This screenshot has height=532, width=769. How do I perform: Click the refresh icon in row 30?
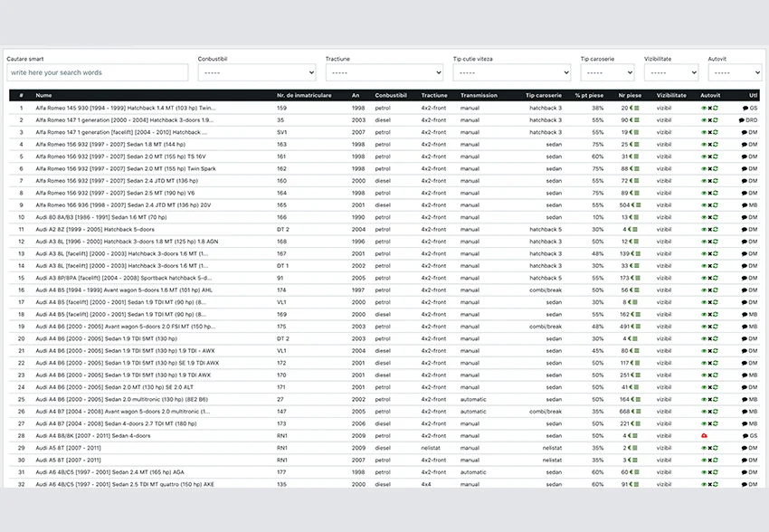[716, 461]
